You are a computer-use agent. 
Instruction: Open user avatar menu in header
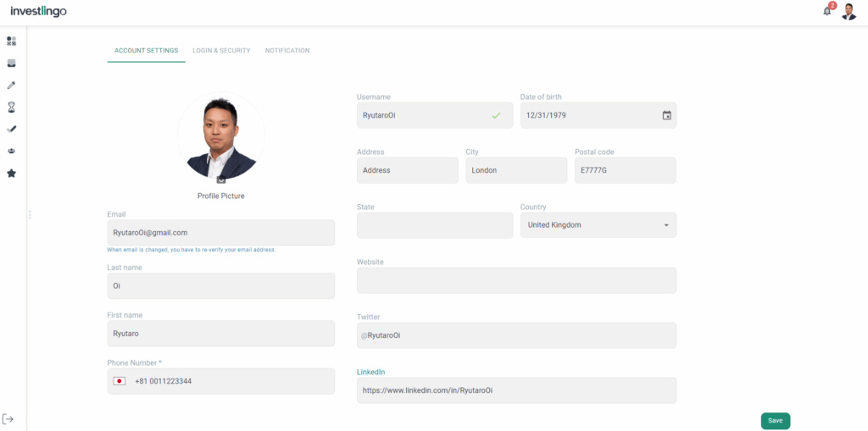[849, 11]
